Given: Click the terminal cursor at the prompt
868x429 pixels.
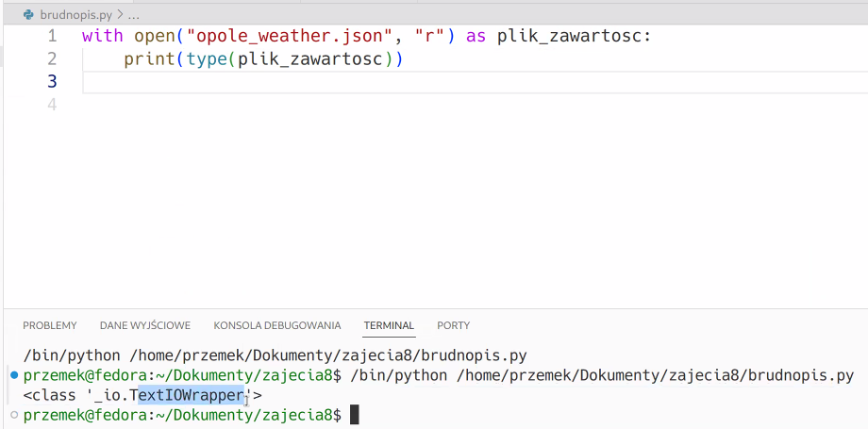Looking at the screenshot, I should 355,414.
